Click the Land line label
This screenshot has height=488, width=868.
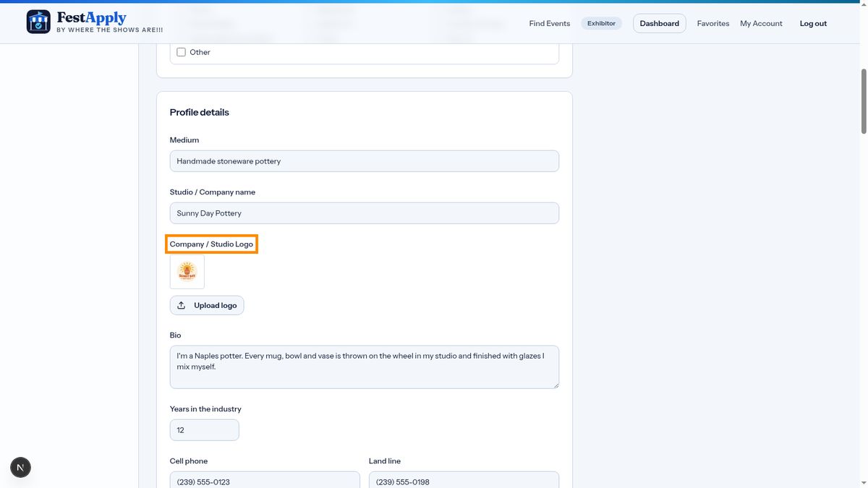(385, 461)
